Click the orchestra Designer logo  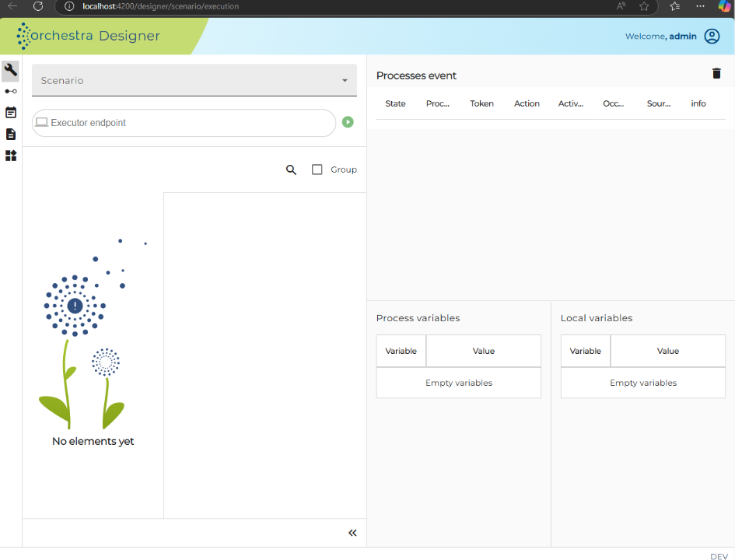[88, 36]
